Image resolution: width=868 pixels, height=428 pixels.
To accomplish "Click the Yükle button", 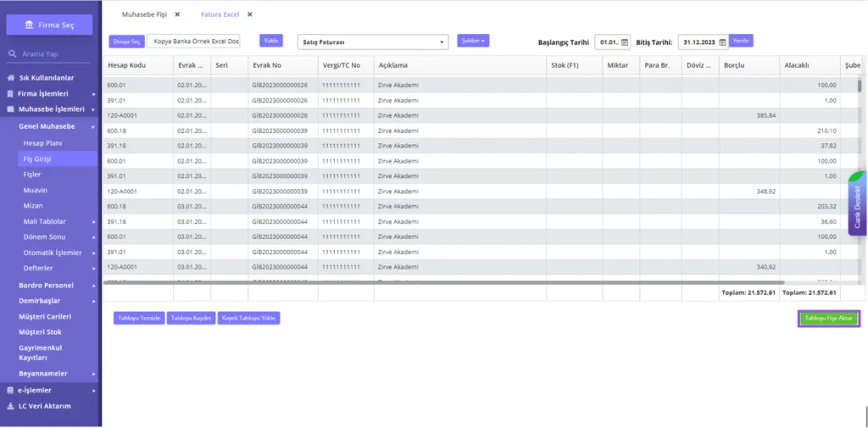I will point(270,41).
